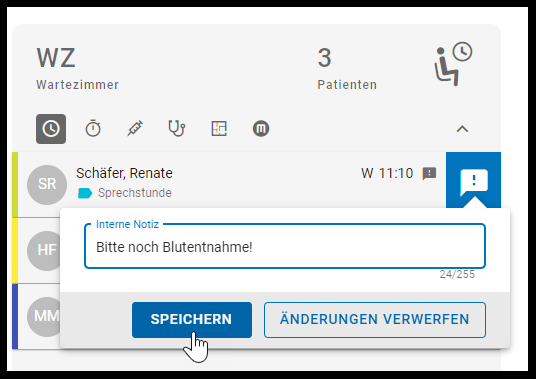Screen dimensions: 536x379
Task: Click ÄNDERUNGEN VERWERFEN button
Action: pos(375,320)
